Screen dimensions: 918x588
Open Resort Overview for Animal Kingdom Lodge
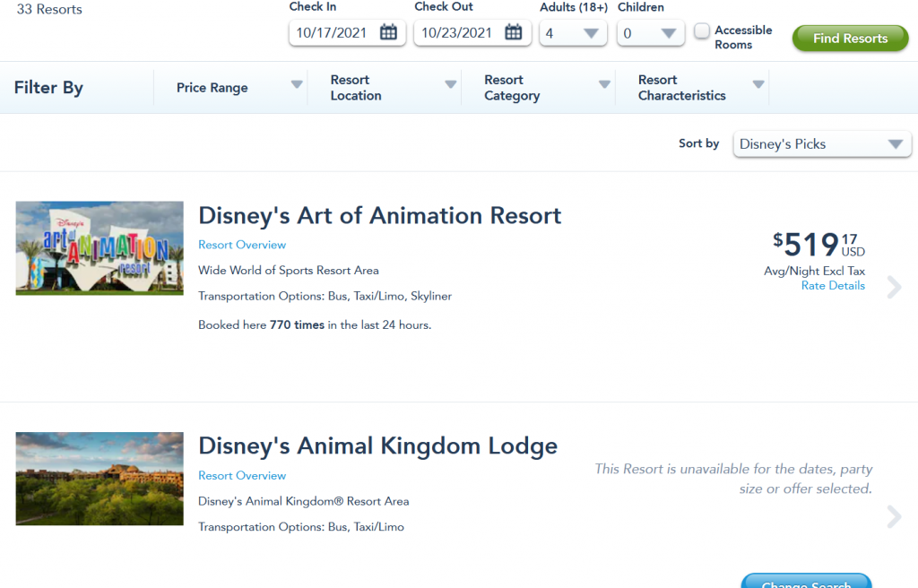point(242,476)
